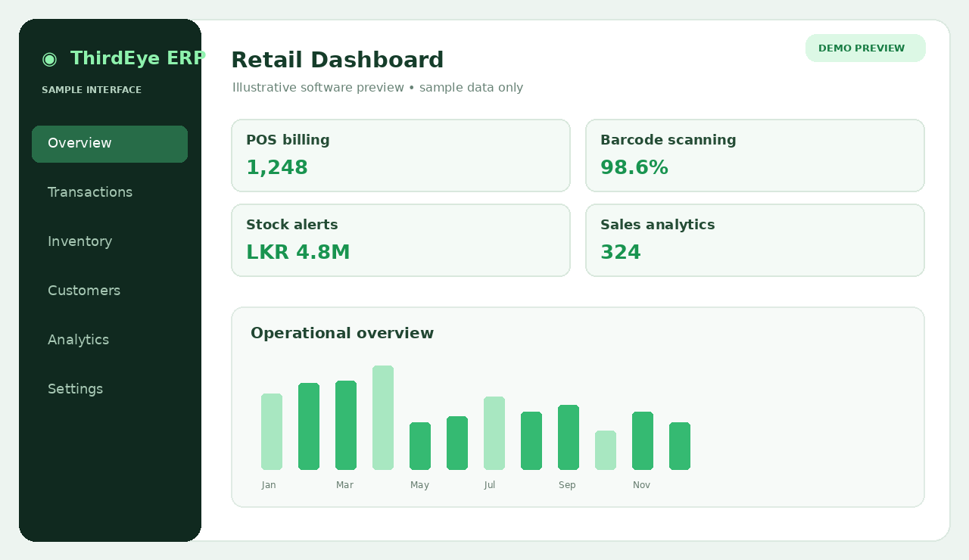969x560 pixels.
Task: Click the Mar axis label
Action: (344, 485)
